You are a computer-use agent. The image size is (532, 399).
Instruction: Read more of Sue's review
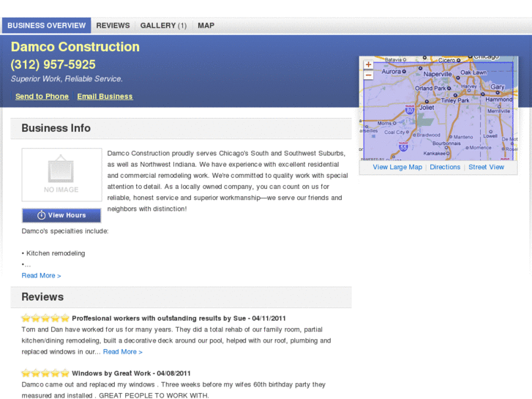coord(122,352)
